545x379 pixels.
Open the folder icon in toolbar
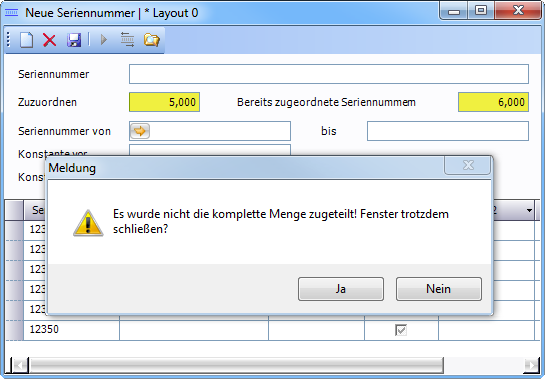tap(152, 40)
